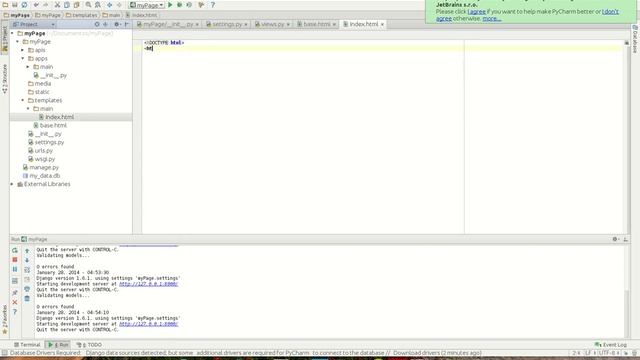
Task: Select settings.py in project tree
Action: 49,142
